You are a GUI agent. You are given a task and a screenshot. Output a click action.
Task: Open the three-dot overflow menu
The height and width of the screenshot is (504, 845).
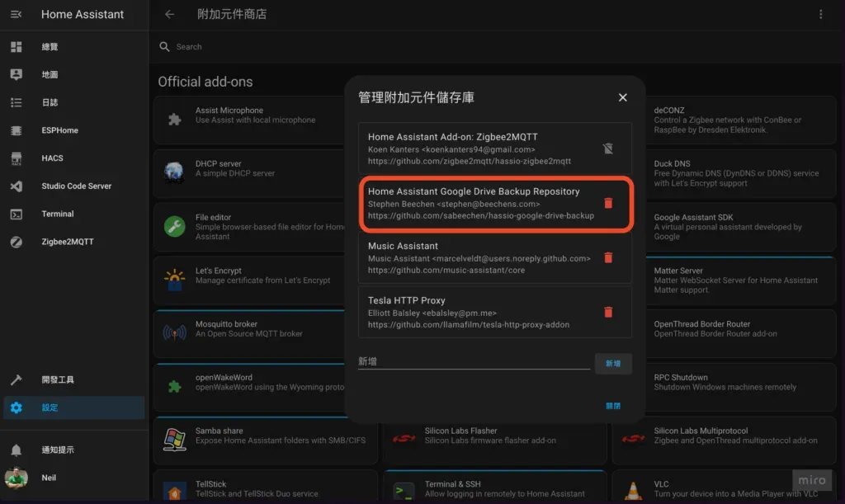pos(821,14)
